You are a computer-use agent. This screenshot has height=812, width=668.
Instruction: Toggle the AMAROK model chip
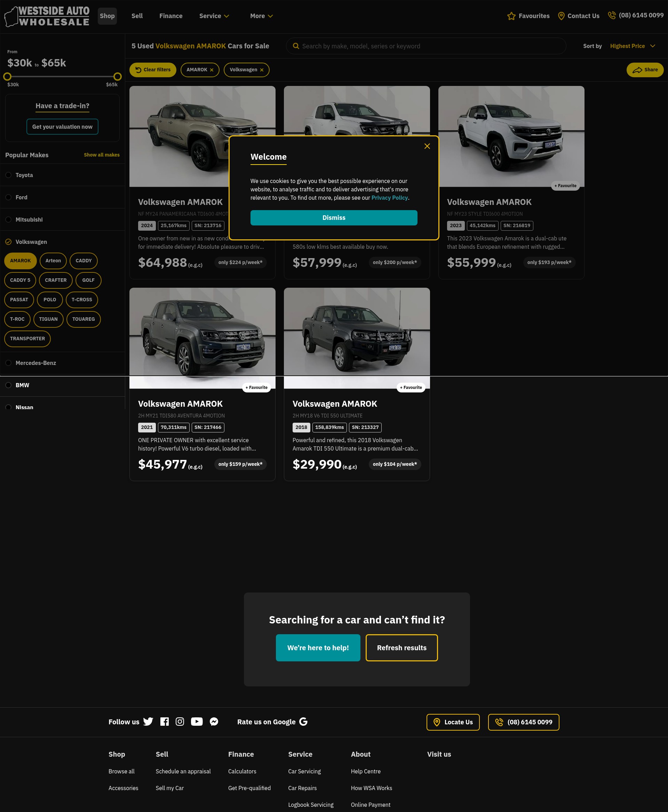coord(21,261)
